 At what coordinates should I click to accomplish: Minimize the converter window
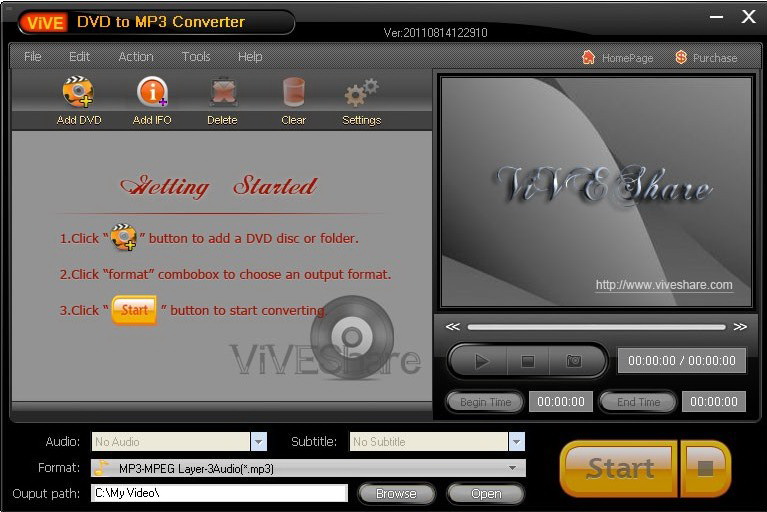point(716,17)
